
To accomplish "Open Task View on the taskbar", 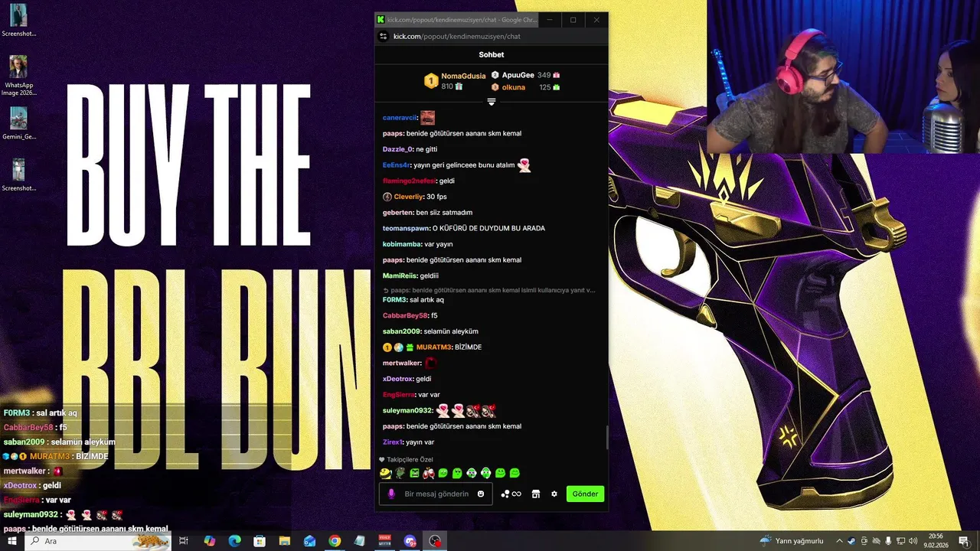I will click(x=184, y=541).
